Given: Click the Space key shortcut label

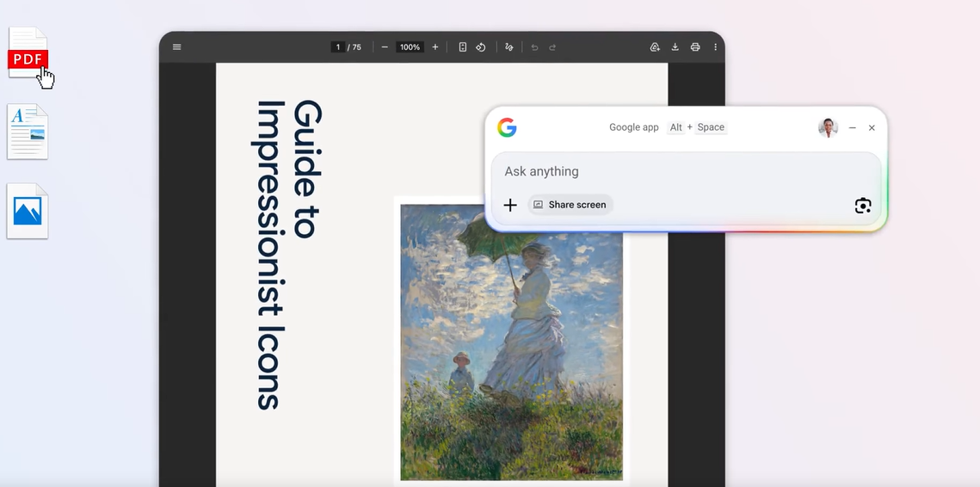Looking at the screenshot, I should 711,127.
